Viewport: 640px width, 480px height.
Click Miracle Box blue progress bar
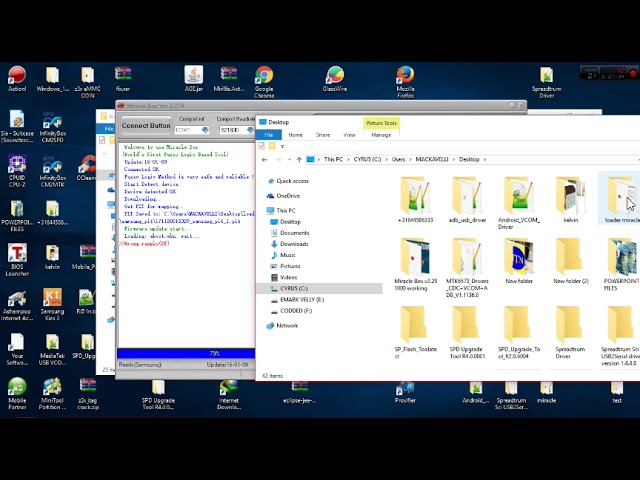pyautogui.click(x=186, y=353)
